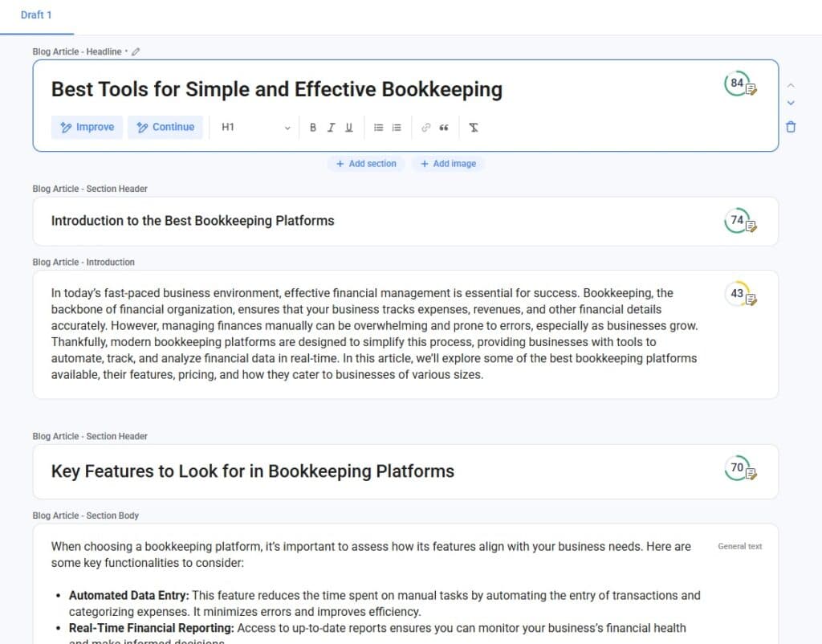Add a hyperlink with link icon
The image size is (822, 644).
[x=426, y=128]
